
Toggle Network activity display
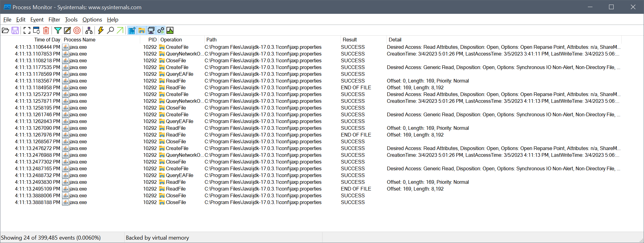151,30
